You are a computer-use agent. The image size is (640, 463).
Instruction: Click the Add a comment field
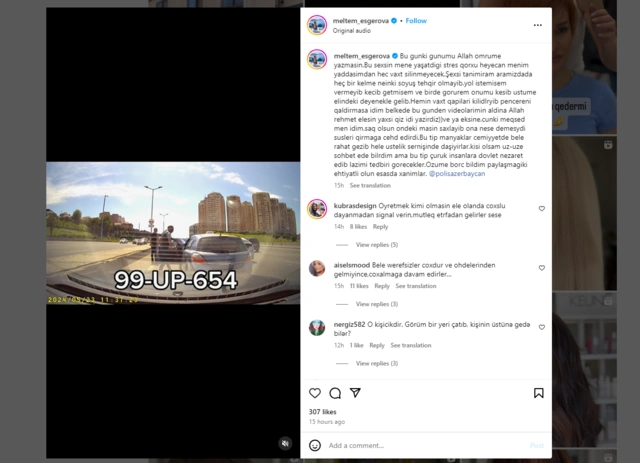[x=427, y=445]
